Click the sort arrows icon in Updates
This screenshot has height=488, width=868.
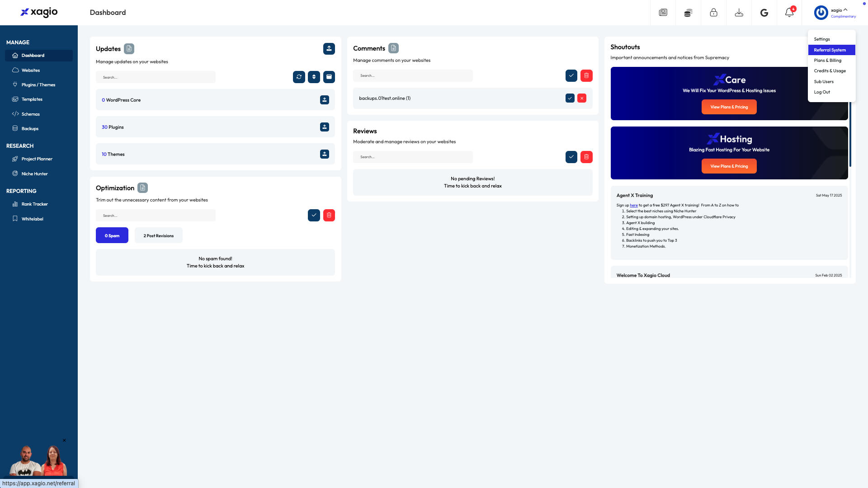314,77
